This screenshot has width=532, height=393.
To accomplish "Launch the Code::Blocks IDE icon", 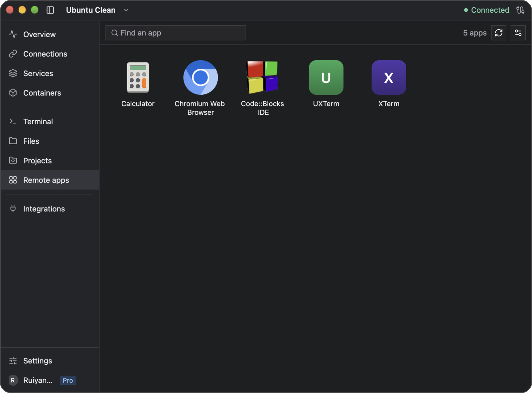I will point(263,77).
